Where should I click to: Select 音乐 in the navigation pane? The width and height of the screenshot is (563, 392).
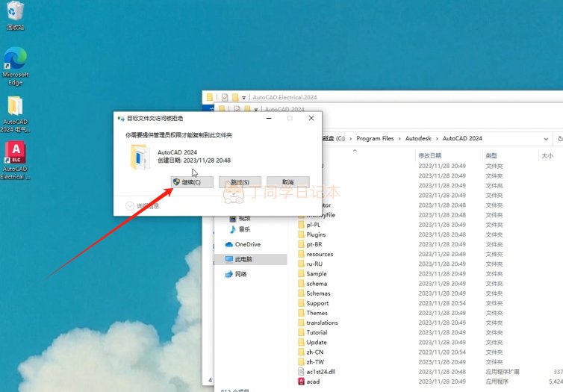click(x=244, y=229)
